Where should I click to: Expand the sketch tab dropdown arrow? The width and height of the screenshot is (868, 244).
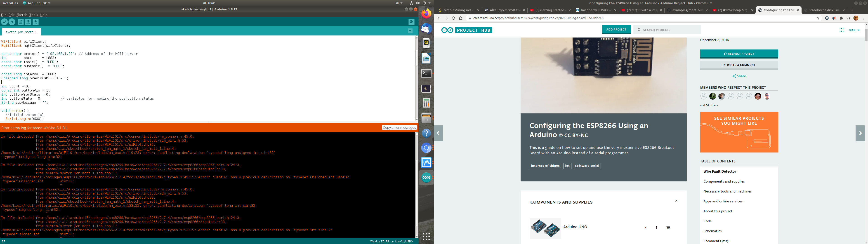pos(410,31)
